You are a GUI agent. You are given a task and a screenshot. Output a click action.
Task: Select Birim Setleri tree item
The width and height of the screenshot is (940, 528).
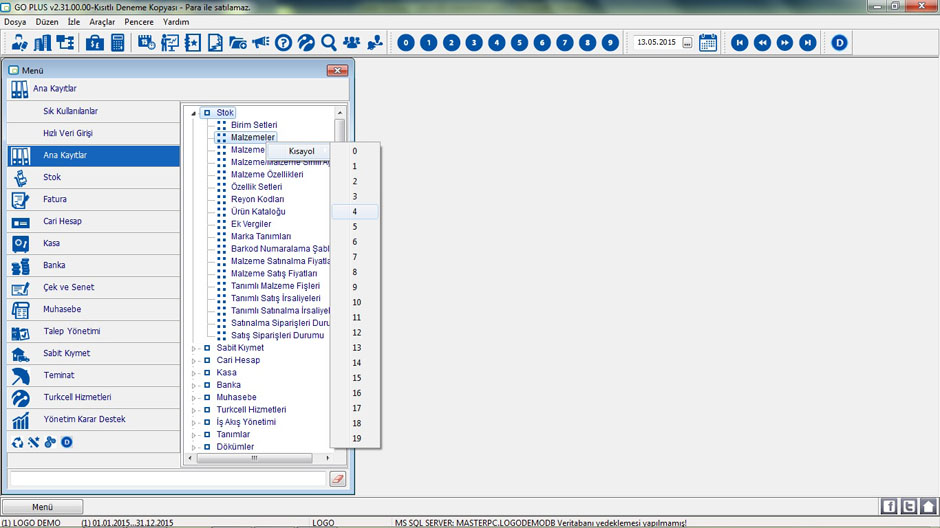pos(254,125)
